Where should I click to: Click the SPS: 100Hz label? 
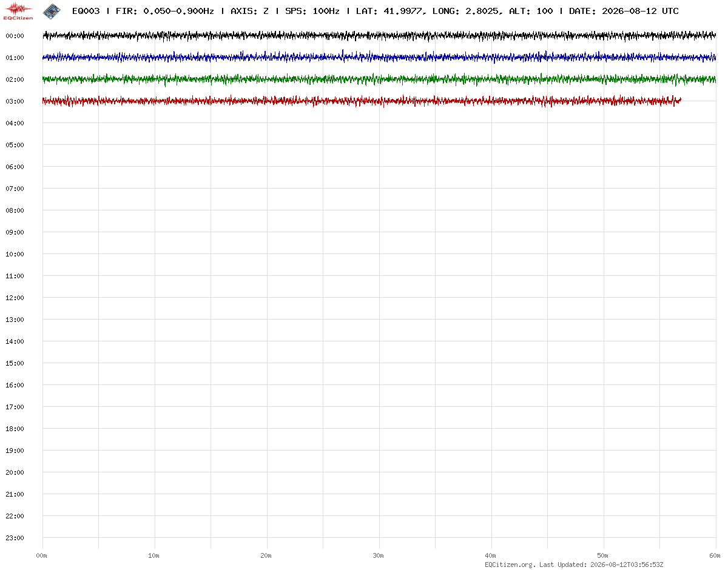pyautogui.click(x=312, y=11)
